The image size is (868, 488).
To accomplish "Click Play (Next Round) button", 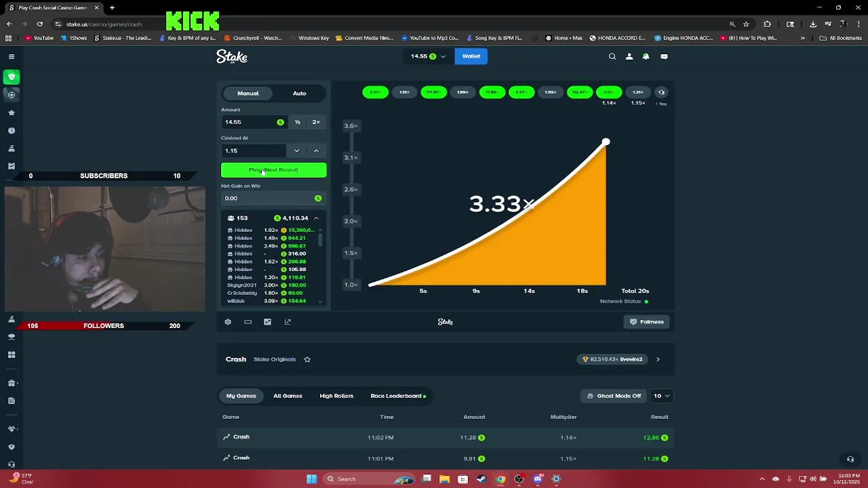I will [x=273, y=170].
